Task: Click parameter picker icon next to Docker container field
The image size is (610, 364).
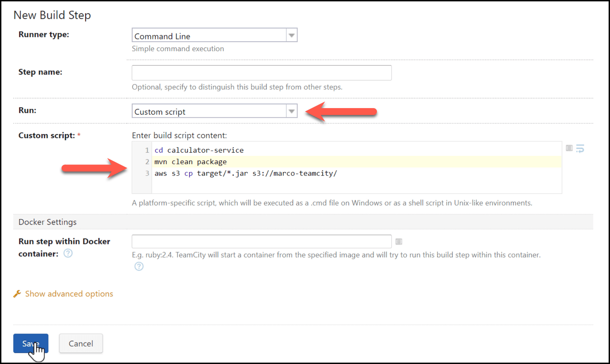Action: click(x=398, y=242)
